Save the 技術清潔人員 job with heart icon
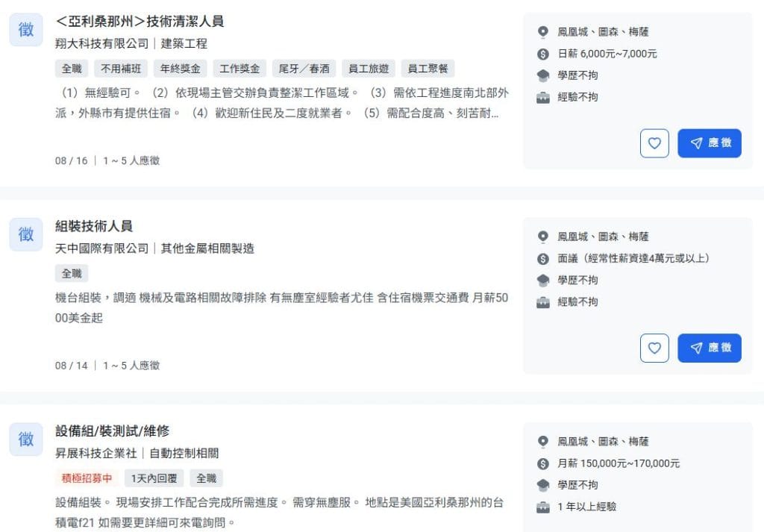 (x=654, y=143)
